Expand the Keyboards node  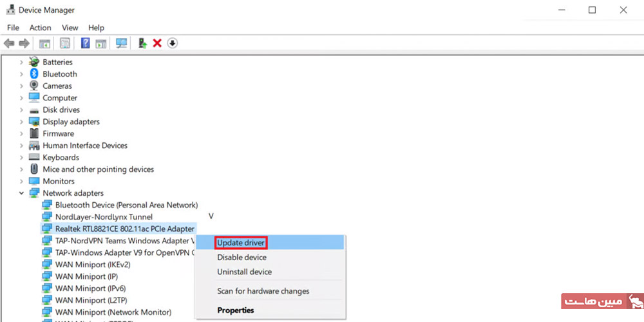pyautogui.click(x=21, y=157)
